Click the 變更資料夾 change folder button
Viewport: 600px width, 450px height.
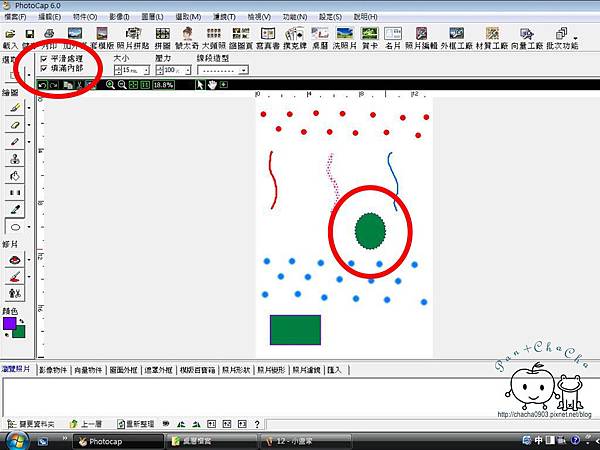(31, 424)
